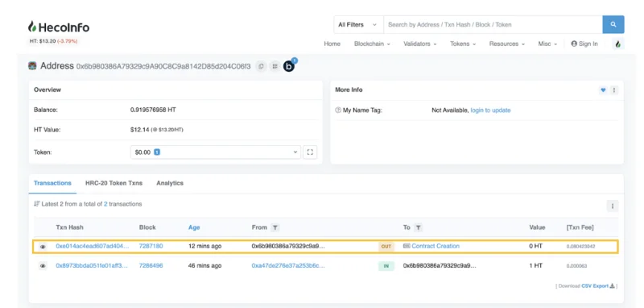Open sender address 0xa47de276e37a253b6c link
This screenshot has height=308, width=644.
(x=288, y=266)
